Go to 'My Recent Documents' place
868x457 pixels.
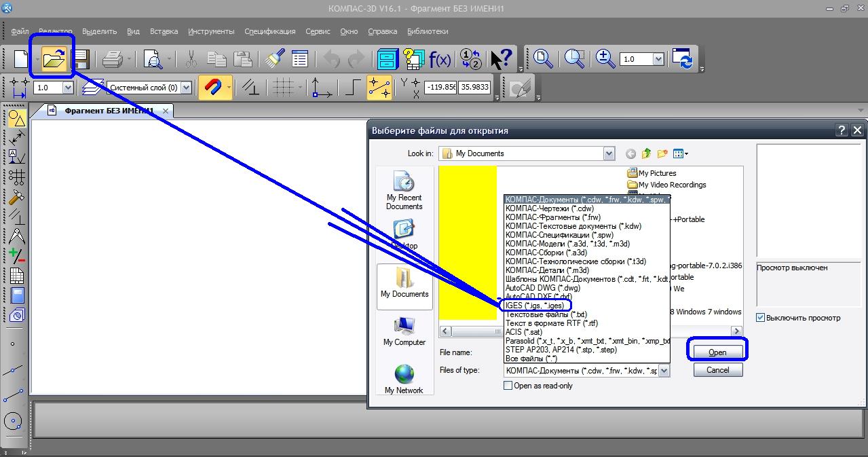click(x=404, y=190)
